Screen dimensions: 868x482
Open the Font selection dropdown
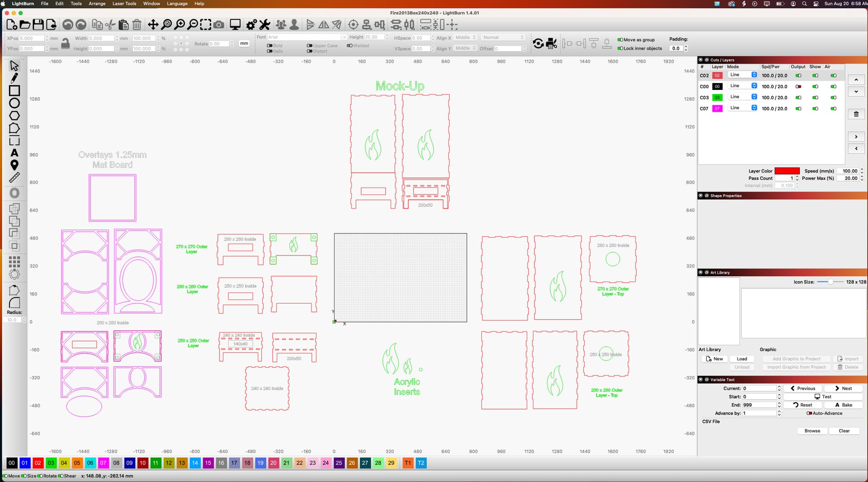pyautogui.click(x=307, y=37)
